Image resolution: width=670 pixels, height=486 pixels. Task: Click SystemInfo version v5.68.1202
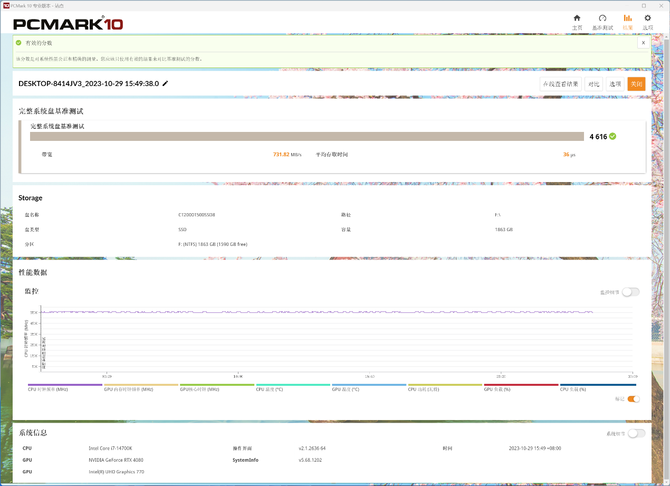(x=310, y=460)
